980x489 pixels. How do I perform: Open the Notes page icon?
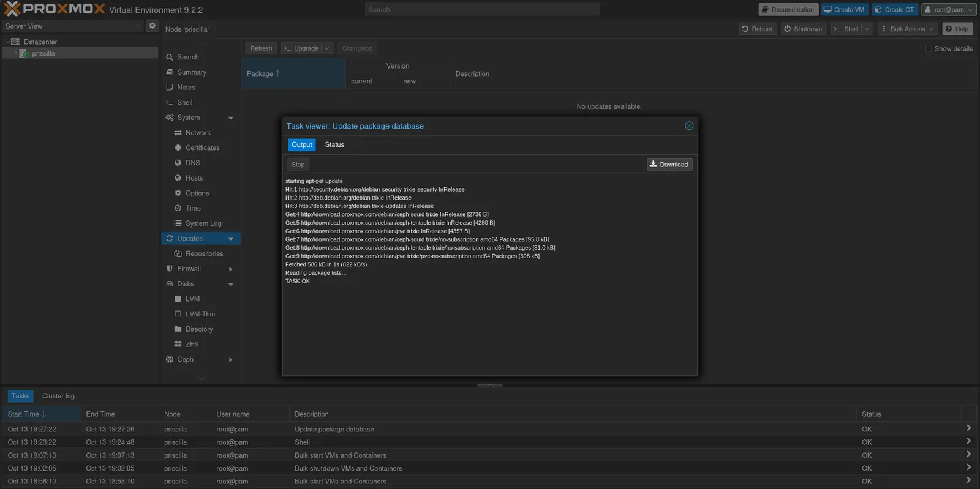[x=170, y=88]
